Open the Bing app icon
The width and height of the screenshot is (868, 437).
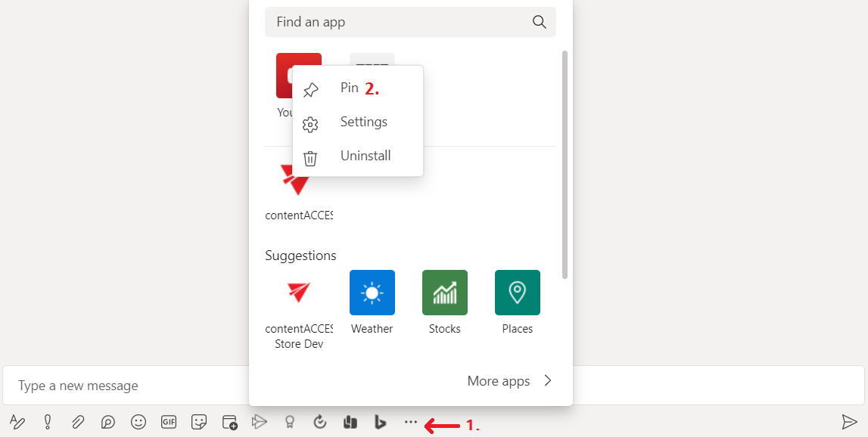tap(381, 422)
